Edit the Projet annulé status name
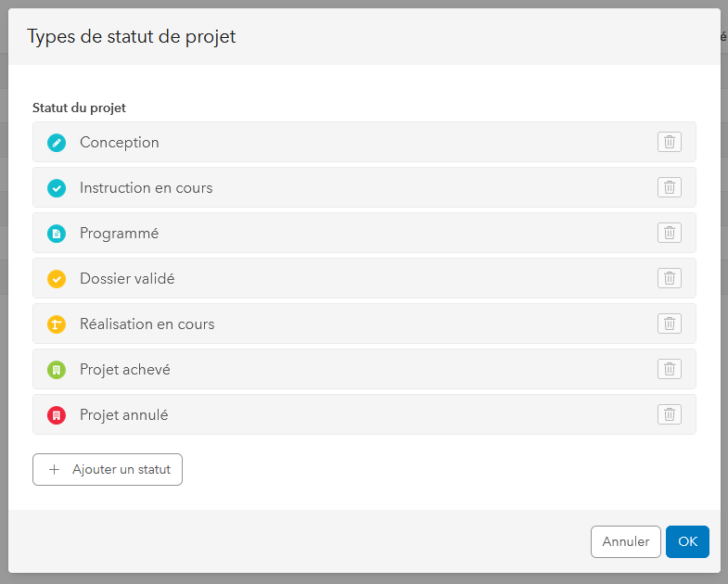 click(124, 415)
